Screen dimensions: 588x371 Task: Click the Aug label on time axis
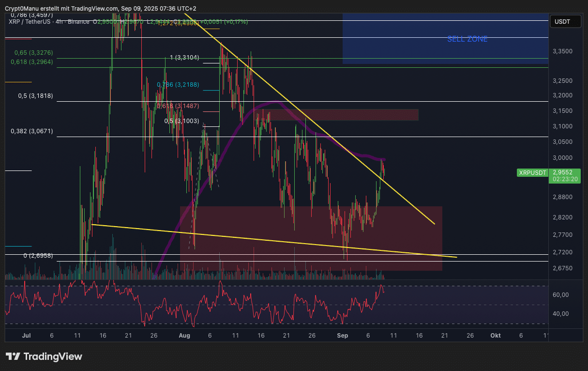point(184,335)
